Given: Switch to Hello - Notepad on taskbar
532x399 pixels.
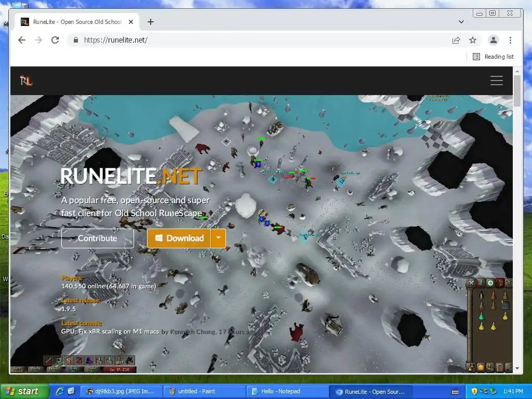Looking at the screenshot, I should pyautogui.click(x=287, y=391).
